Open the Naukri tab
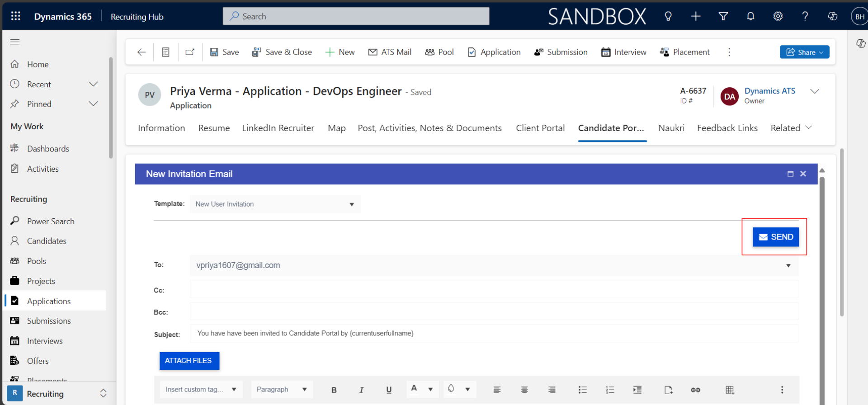Image resolution: width=868 pixels, height=405 pixels. coord(671,128)
